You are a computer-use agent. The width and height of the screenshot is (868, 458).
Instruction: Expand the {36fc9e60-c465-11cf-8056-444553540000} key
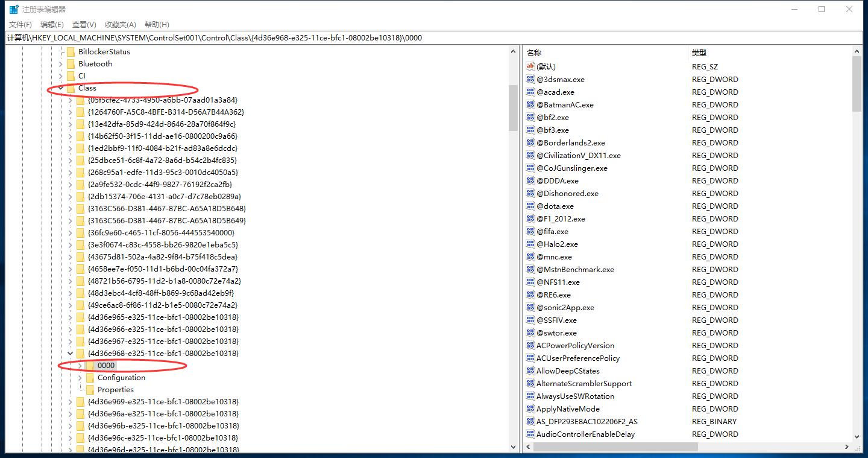tap(70, 233)
